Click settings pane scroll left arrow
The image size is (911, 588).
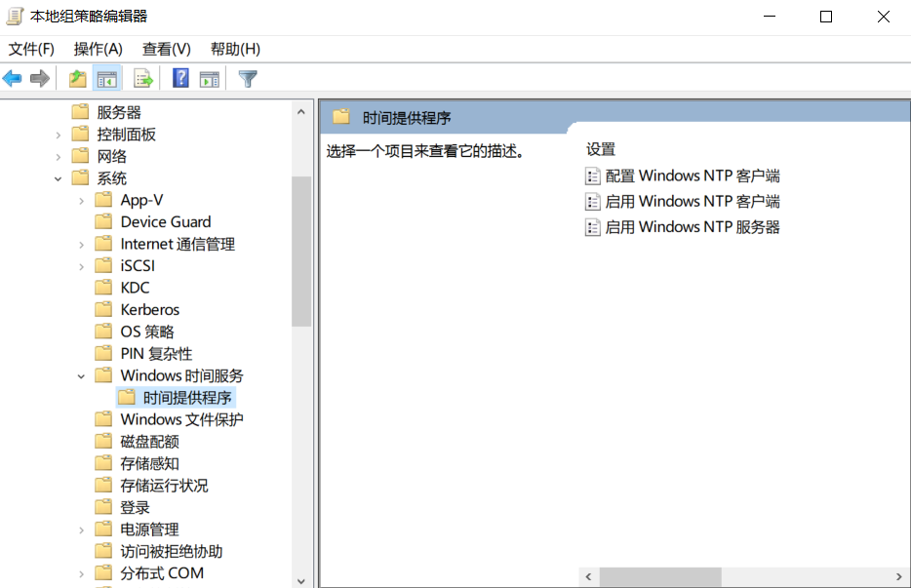click(588, 576)
